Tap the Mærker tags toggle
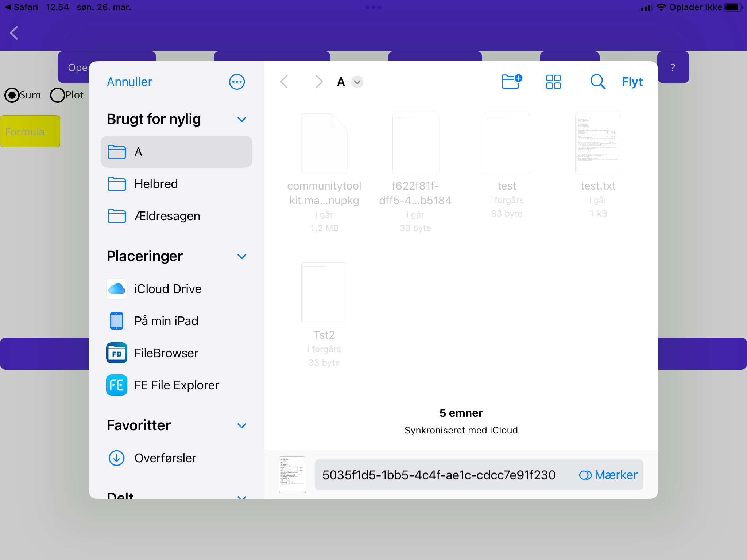Screen dimensions: 747x560 pos(608,475)
